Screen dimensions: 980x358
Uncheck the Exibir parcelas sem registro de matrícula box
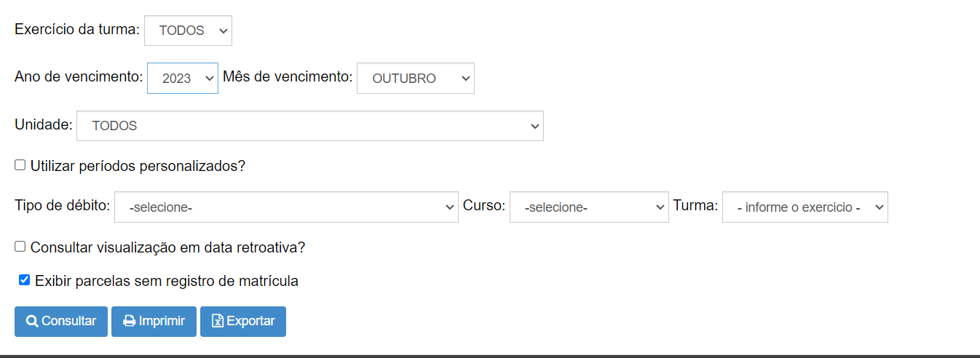pyautogui.click(x=25, y=280)
